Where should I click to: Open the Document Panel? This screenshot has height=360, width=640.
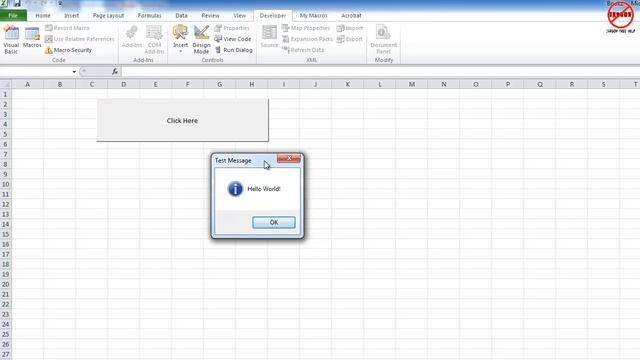click(383, 39)
